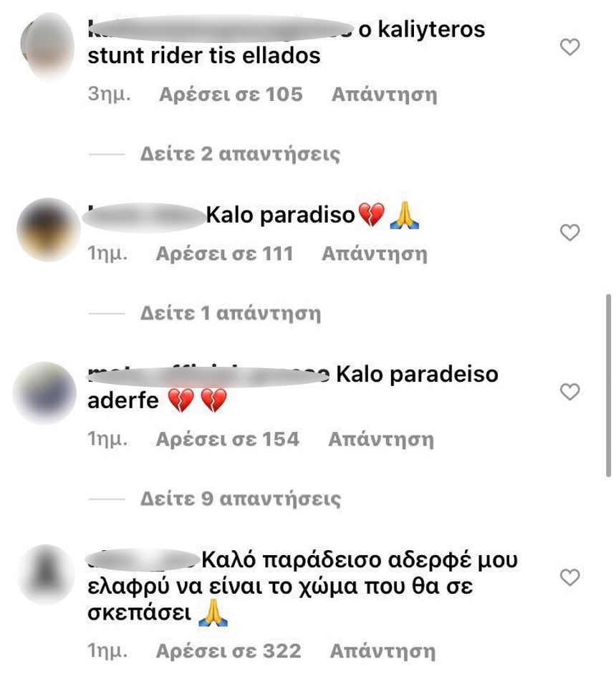Expand 'Δείτε 1 απάντηση' reply

pos(231,313)
